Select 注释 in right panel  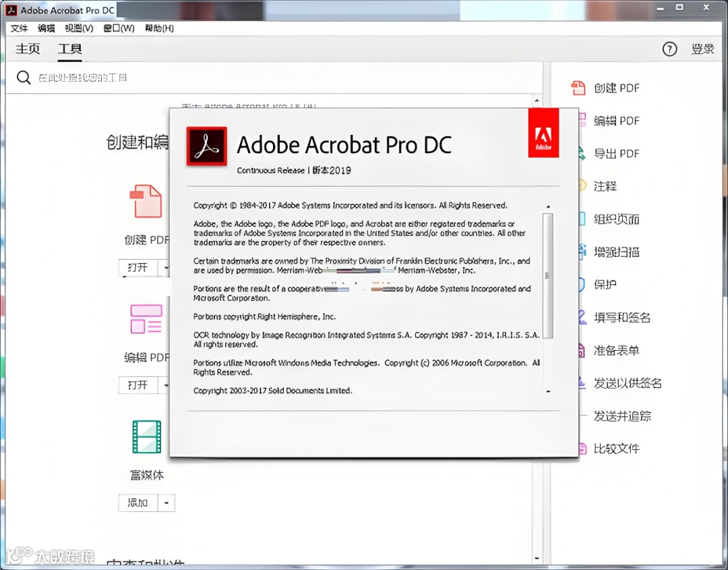[605, 186]
